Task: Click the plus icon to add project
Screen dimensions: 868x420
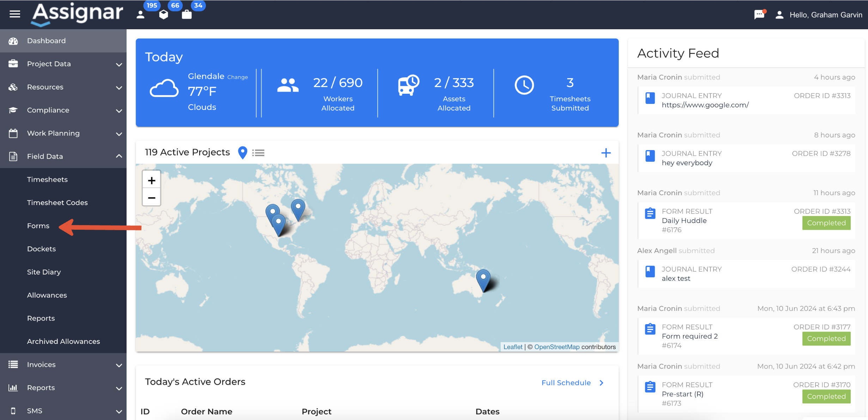Action: pyautogui.click(x=606, y=153)
